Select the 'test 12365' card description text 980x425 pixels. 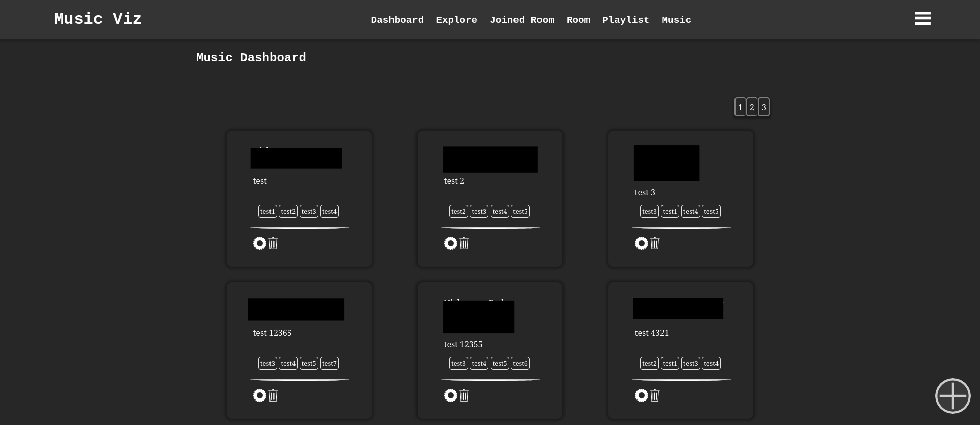[x=272, y=333]
